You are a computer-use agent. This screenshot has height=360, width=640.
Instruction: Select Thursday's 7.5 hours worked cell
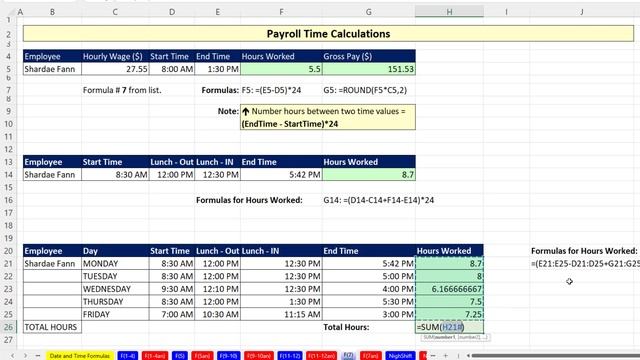(x=449, y=302)
